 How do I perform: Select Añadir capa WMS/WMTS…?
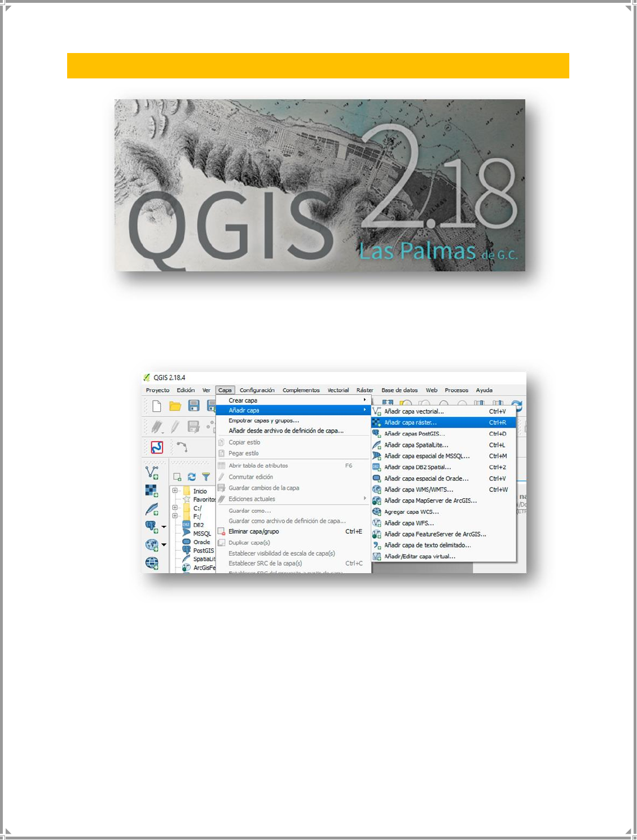click(443, 490)
